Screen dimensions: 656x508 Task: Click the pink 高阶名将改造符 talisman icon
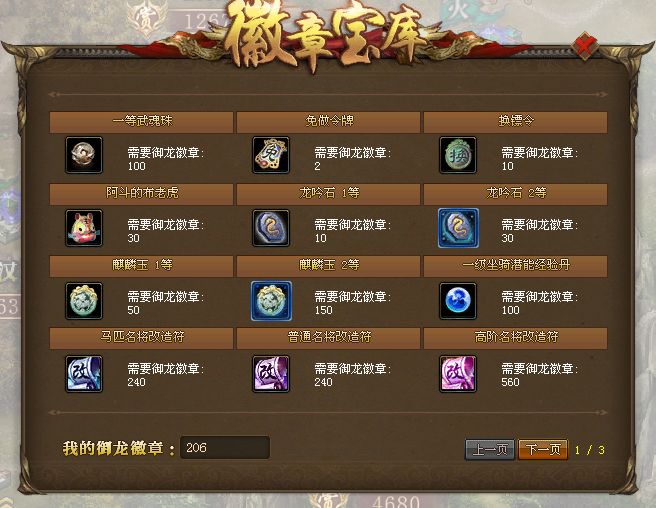point(458,374)
